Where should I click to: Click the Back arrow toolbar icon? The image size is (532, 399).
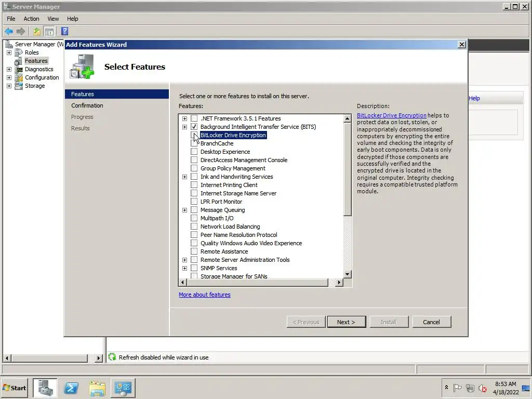9,32
